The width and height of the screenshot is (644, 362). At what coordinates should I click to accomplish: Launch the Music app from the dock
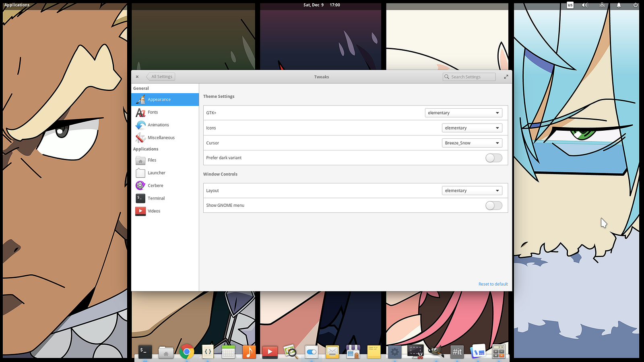coord(249,352)
